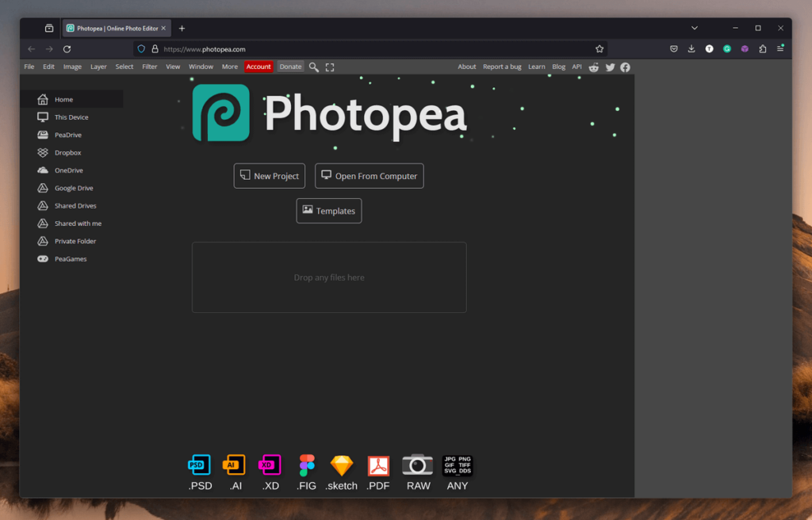Screen dimensions: 812x520
Task: Close the Photopea browser tab
Action: [163, 28]
